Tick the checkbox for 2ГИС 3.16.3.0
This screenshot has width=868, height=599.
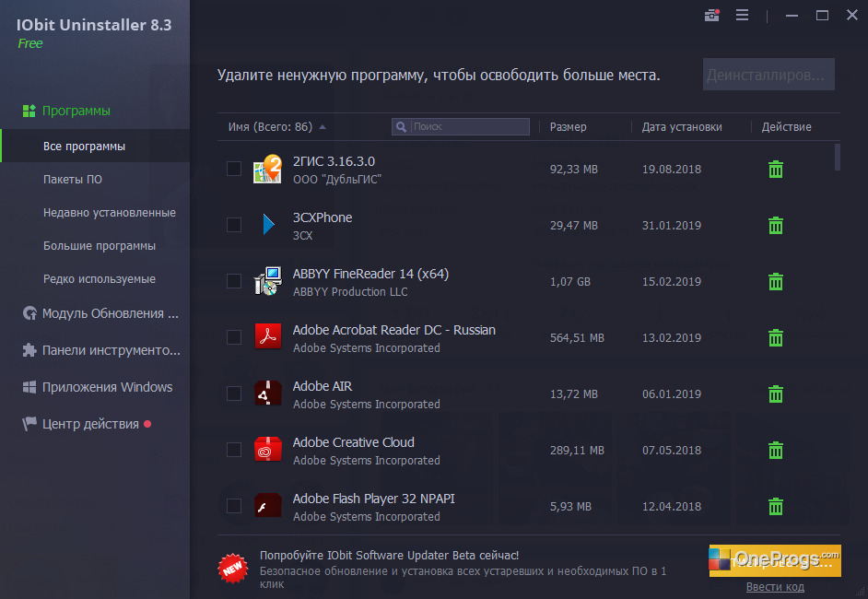[234, 169]
